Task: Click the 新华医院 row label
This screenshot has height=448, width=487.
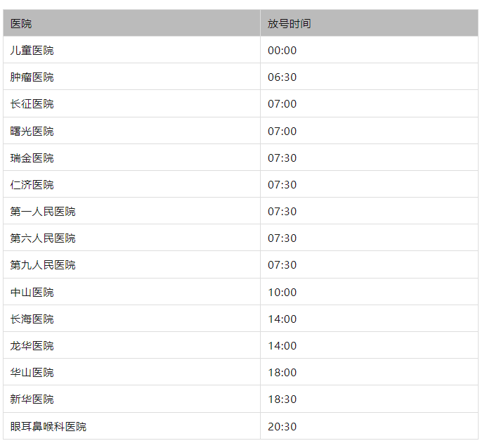Action: (32, 399)
